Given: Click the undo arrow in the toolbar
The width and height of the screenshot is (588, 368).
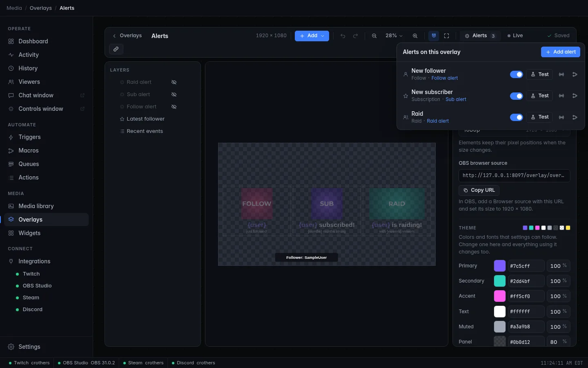Looking at the screenshot, I should coord(343,36).
